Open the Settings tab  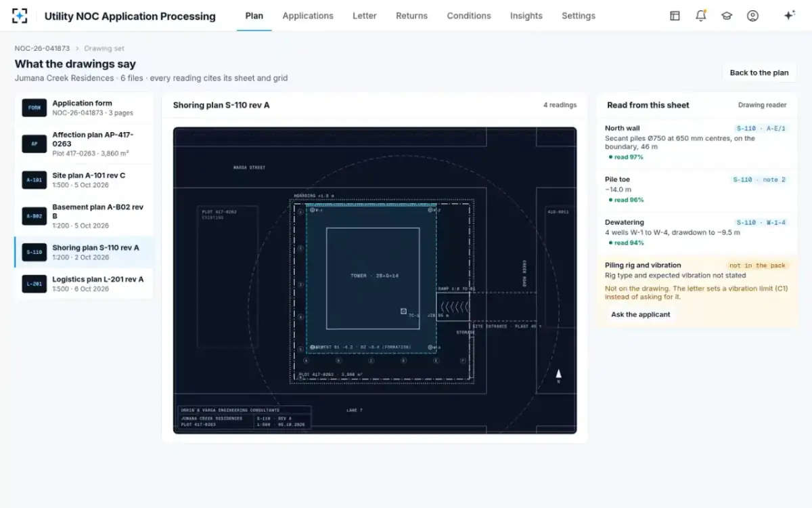click(x=579, y=16)
